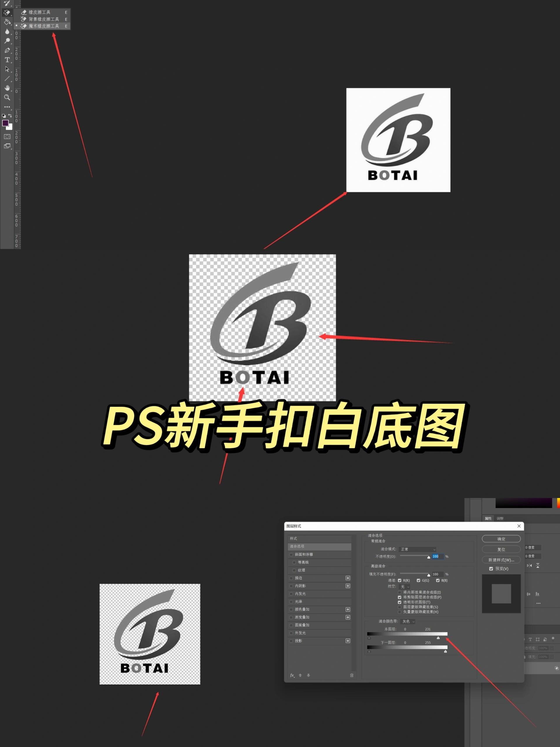Screen dimensions: 560x747
Task: Check 图层蒙版隐藏效果(S)
Action: (x=400, y=607)
